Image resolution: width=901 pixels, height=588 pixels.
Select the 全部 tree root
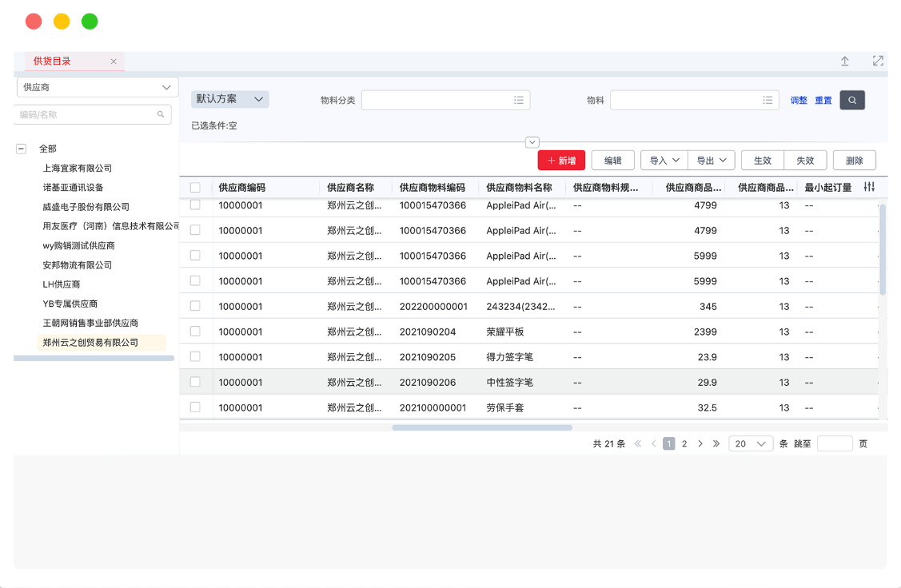click(x=48, y=149)
